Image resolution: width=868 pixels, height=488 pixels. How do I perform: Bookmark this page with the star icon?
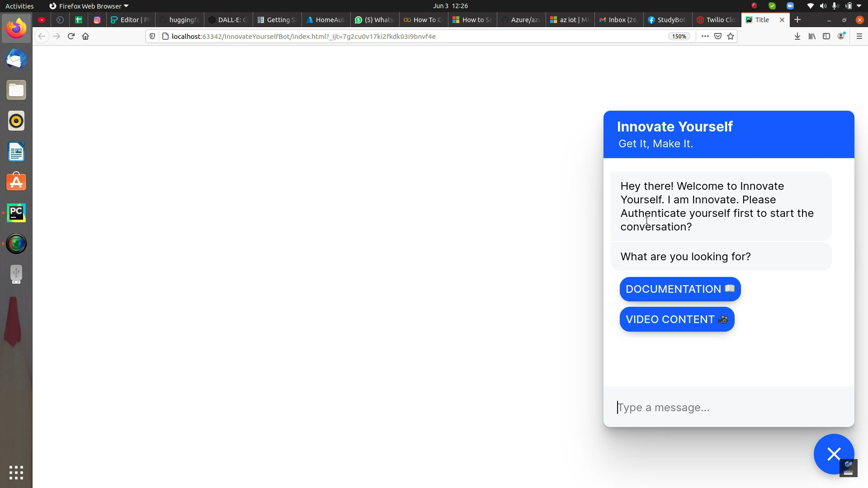731,36
